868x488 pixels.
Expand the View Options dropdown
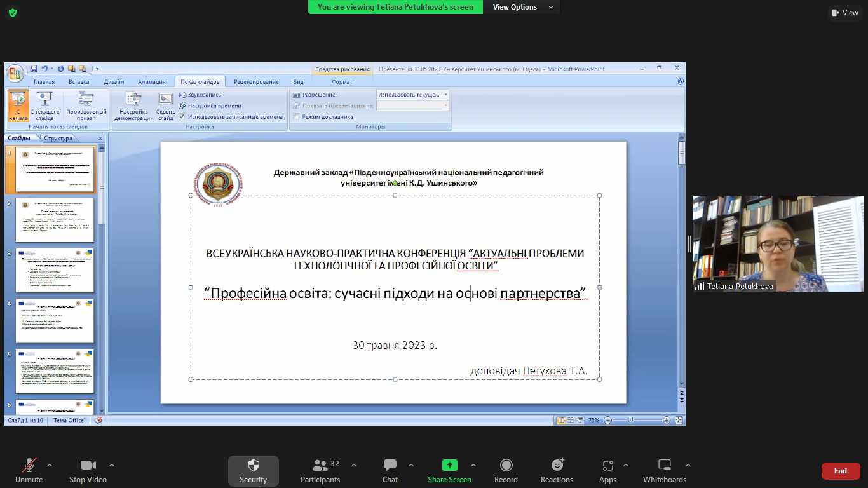click(x=521, y=7)
